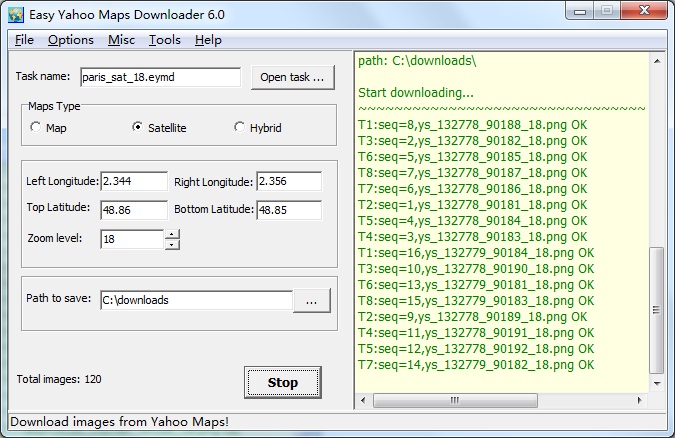This screenshot has width=675, height=438.
Task: Click status bar text 'Download images from Yahoo Maps!'
Action: pos(119,422)
